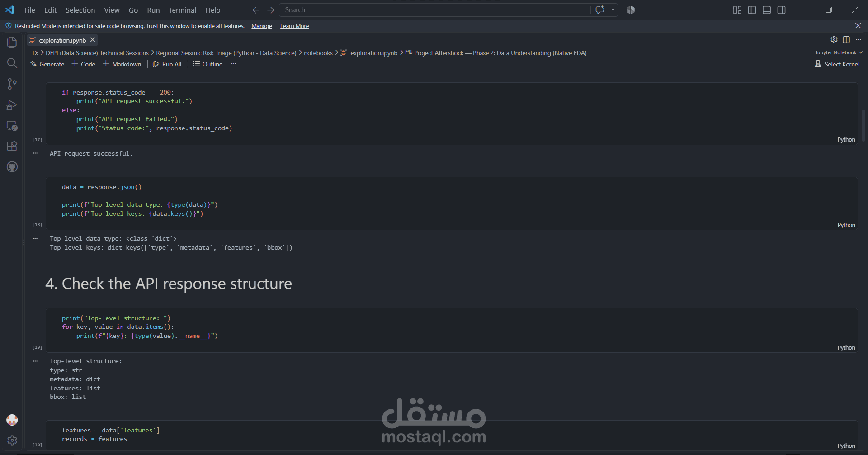Split the editor right

point(846,40)
